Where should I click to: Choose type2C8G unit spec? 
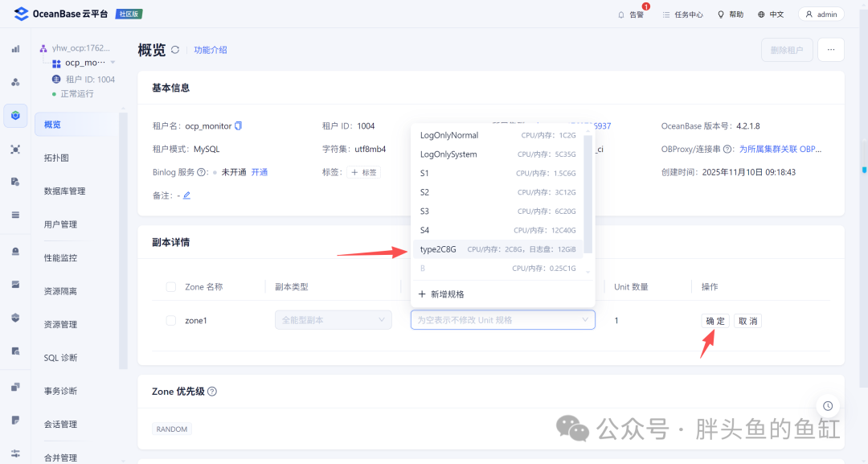coord(497,249)
